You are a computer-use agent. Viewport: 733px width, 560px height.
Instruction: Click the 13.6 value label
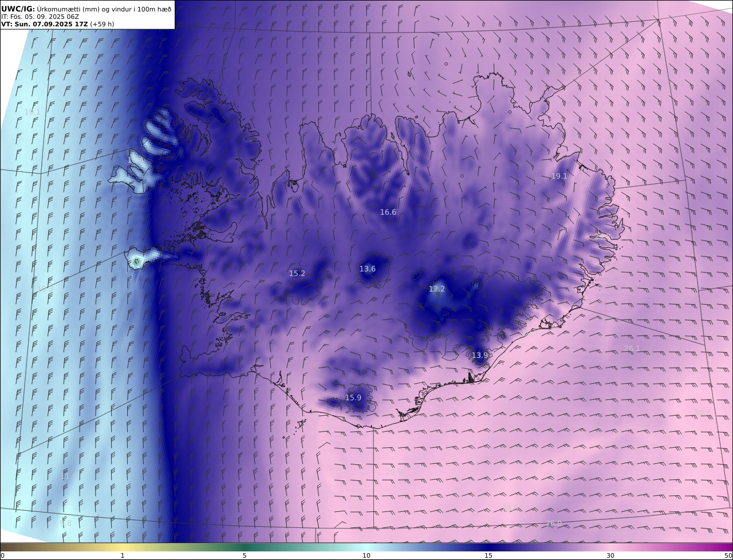tap(368, 269)
